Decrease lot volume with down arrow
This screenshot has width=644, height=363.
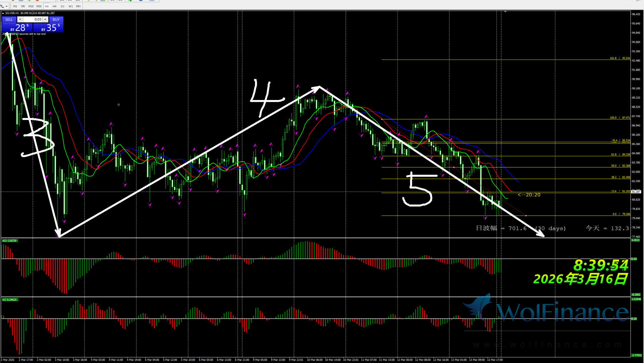pyautogui.click(x=20, y=19)
